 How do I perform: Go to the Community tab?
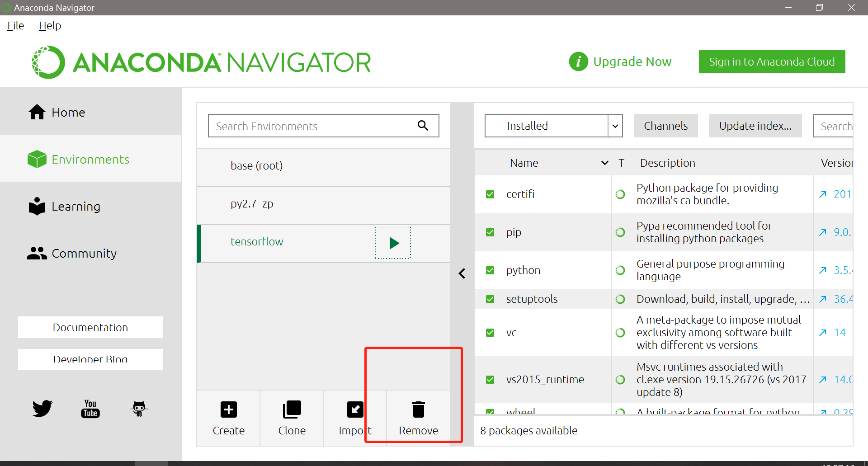coord(90,253)
